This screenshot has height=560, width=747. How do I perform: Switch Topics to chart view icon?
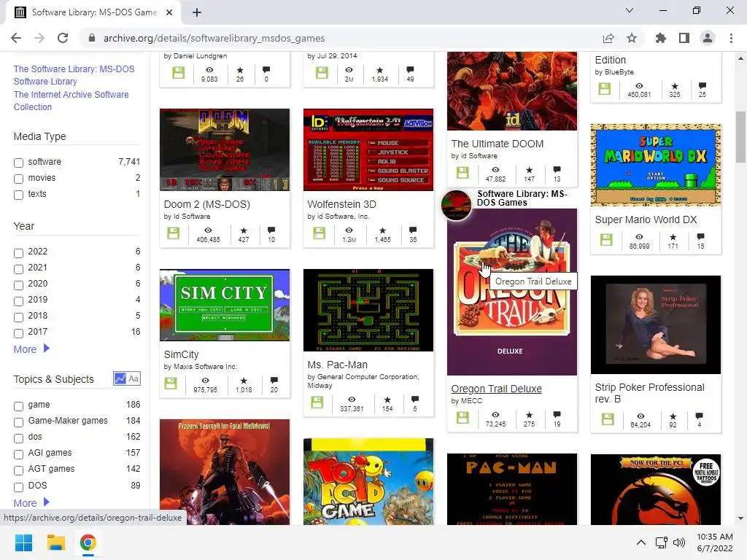(120, 378)
